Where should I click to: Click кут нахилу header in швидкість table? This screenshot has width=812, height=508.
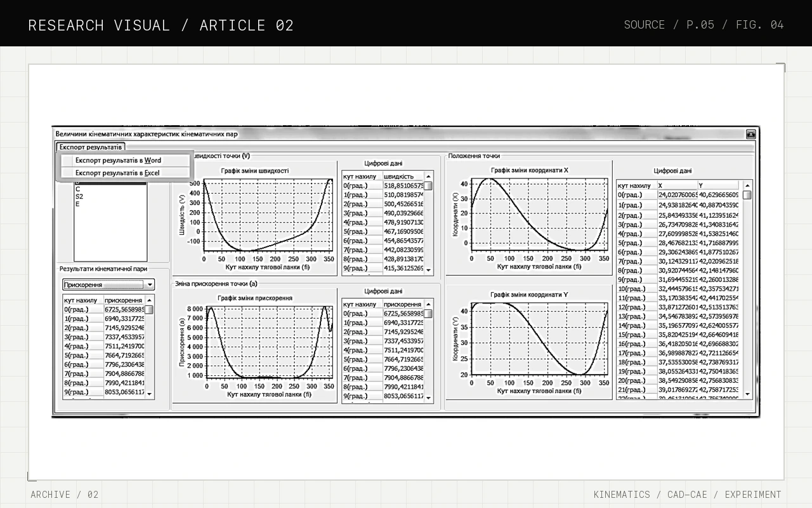362,177
